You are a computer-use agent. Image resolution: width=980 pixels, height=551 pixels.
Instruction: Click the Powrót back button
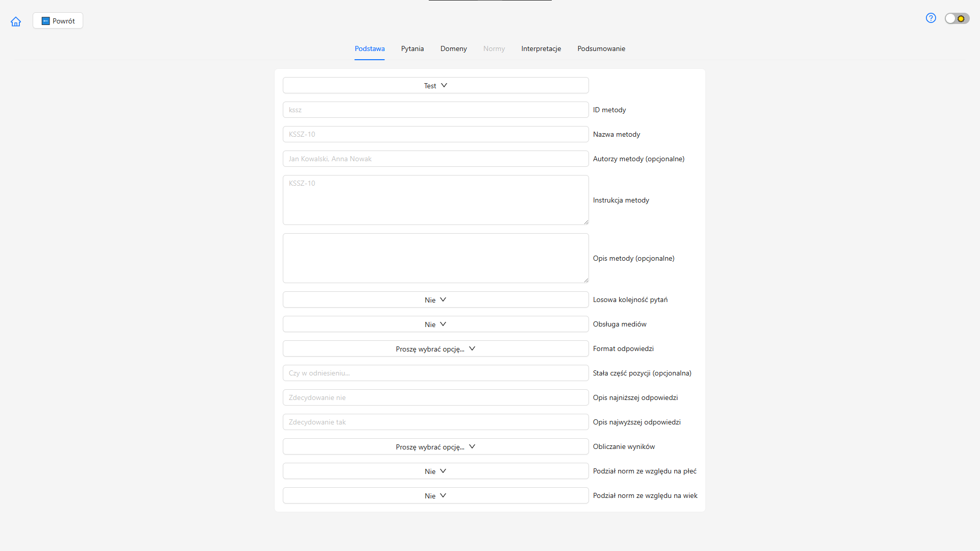pos(58,21)
